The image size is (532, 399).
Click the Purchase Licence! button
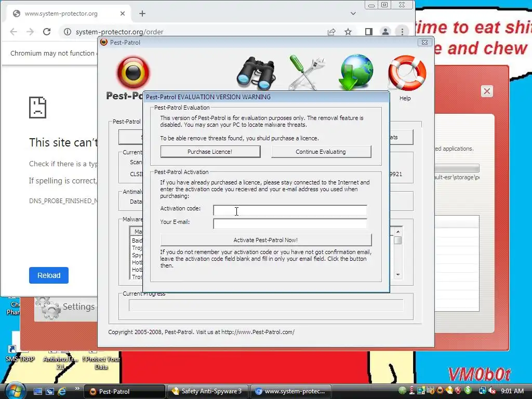pos(210,152)
